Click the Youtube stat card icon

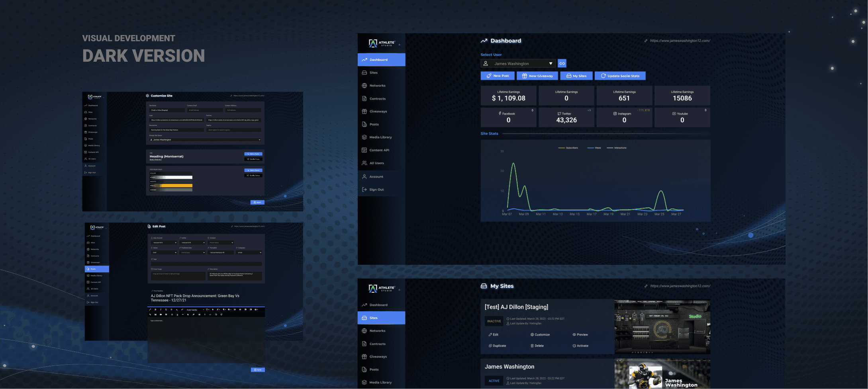pyautogui.click(x=674, y=113)
